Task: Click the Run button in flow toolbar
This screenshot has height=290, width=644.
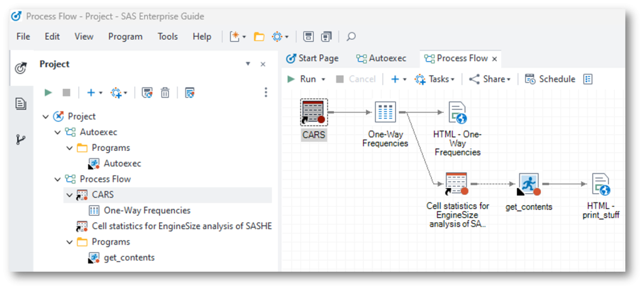Action: [306, 79]
